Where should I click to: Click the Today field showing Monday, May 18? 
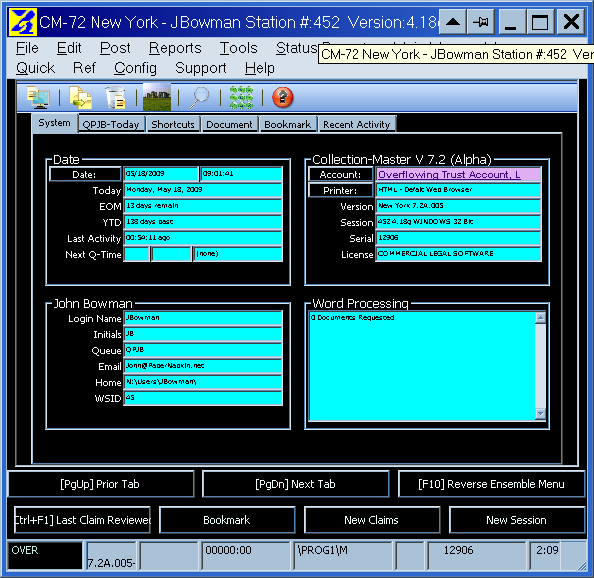203,190
